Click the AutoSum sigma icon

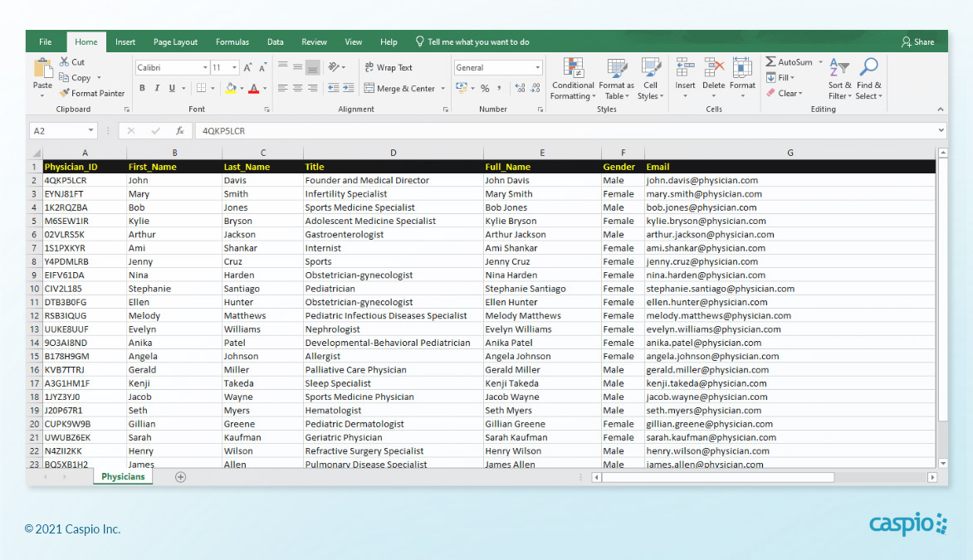click(x=770, y=62)
